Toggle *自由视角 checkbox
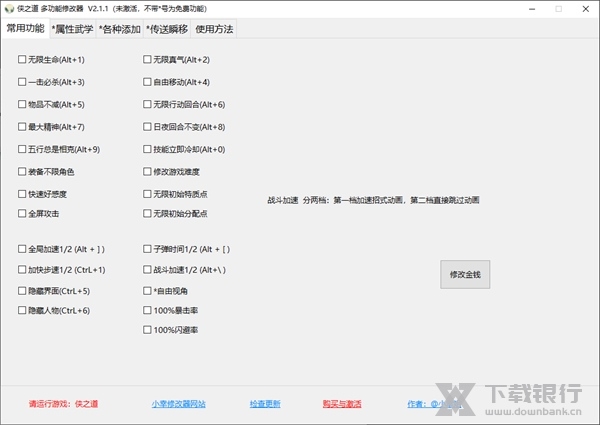The height and width of the screenshot is (425, 600). click(x=165, y=291)
